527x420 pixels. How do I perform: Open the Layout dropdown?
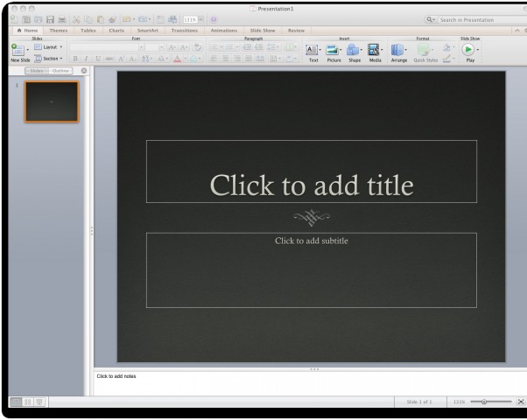tap(48, 47)
